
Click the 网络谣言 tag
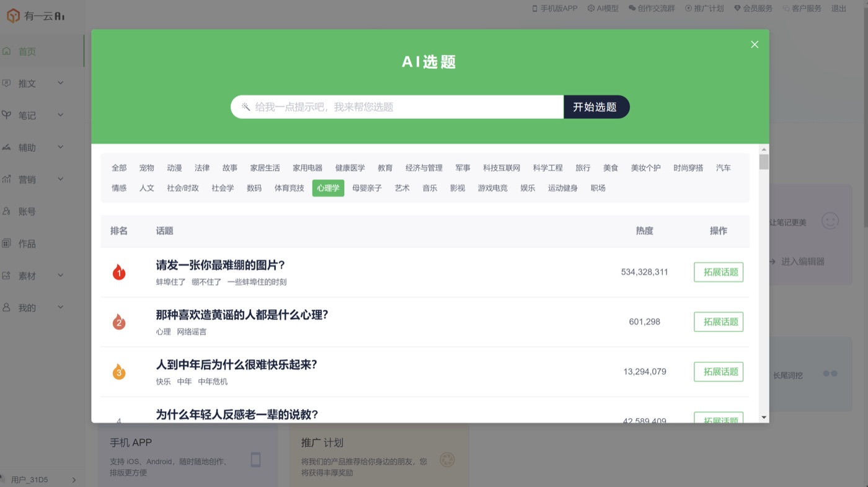192,332
